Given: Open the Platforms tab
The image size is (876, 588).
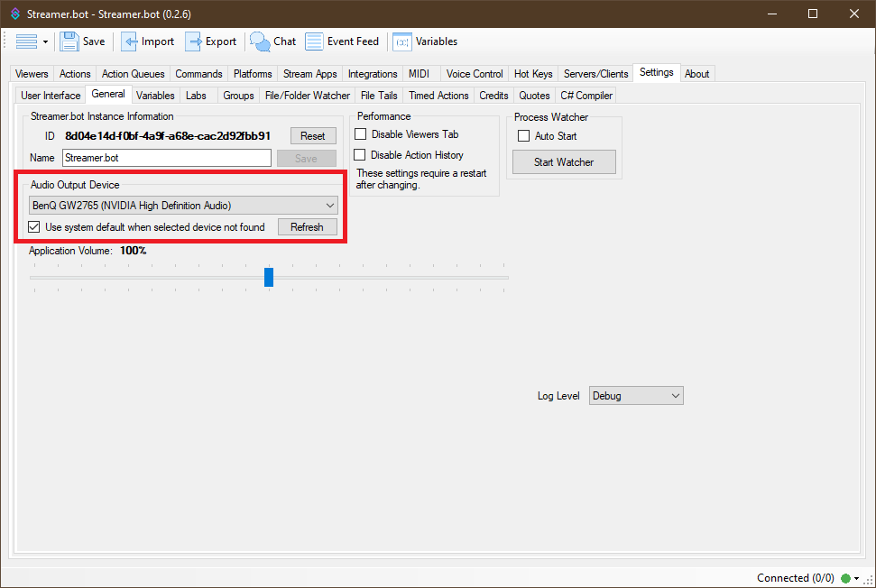Looking at the screenshot, I should [253, 74].
